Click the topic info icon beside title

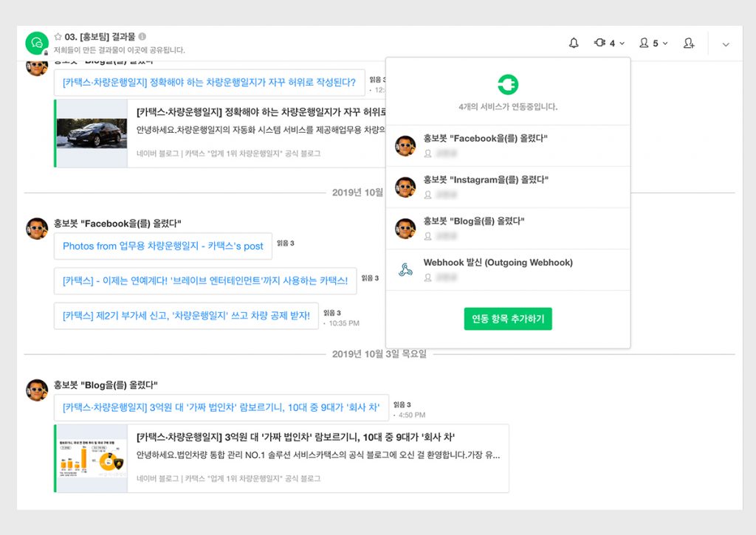pyautogui.click(x=142, y=36)
